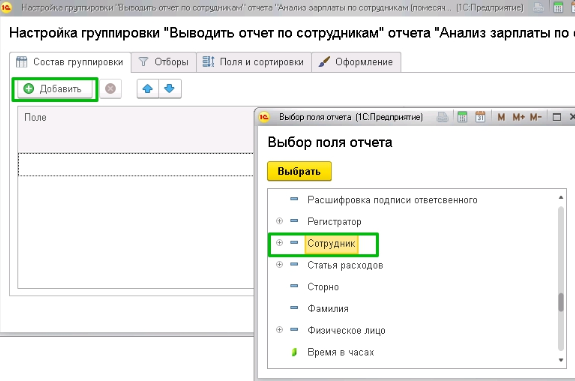Open calculator icon in main window title bar
Image resolution: width=575 pixels, height=381 pixels.
coord(558,7)
